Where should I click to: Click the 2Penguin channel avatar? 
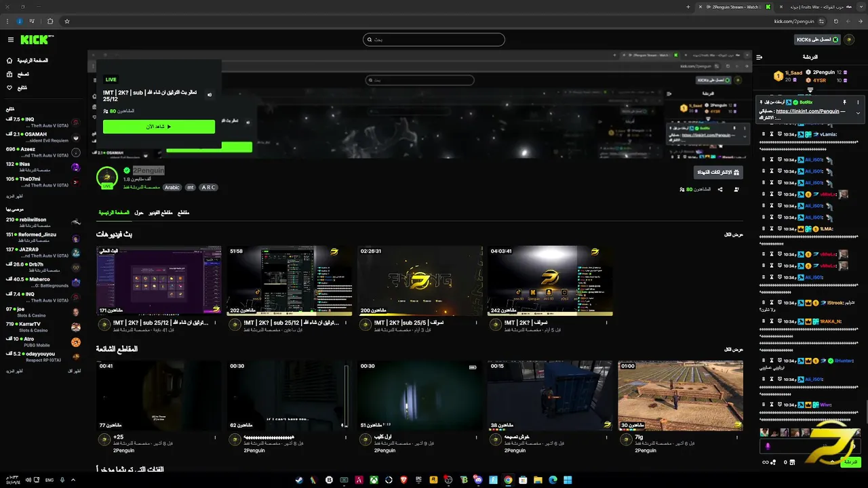107,178
